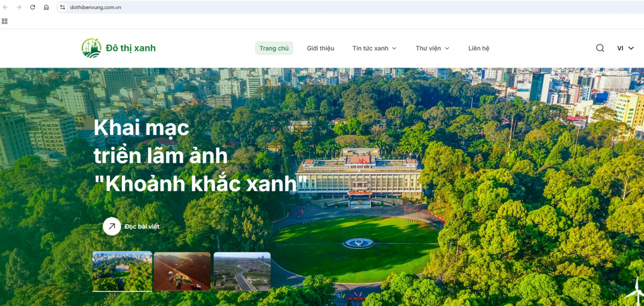Click the Đọc bài viết link
Screen dimensions: 644x306
pos(142,227)
